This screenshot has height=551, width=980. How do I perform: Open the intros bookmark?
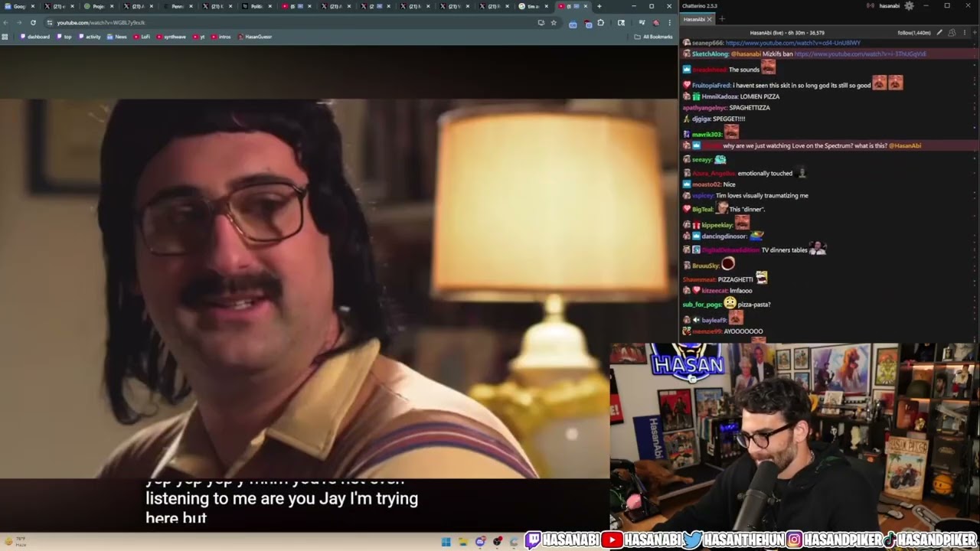(220, 37)
